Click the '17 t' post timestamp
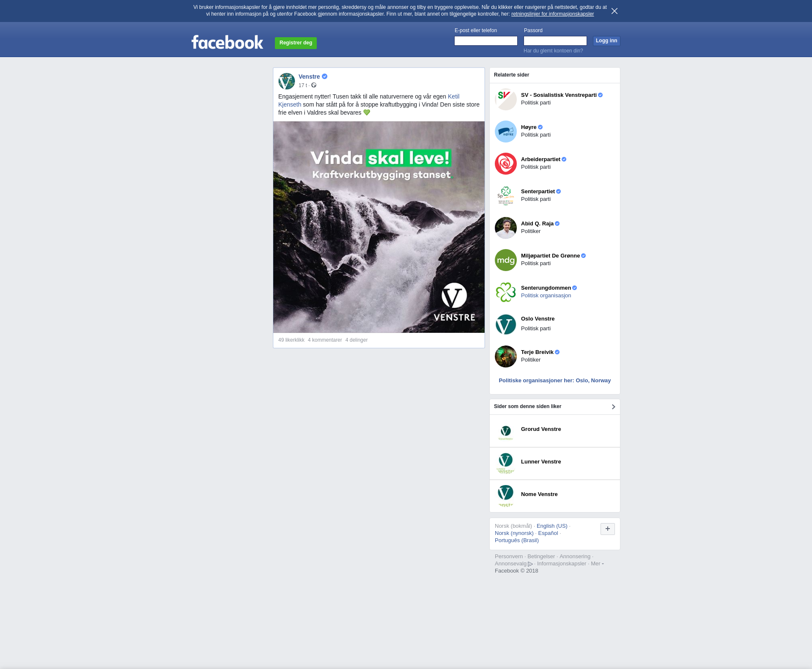 (x=303, y=85)
